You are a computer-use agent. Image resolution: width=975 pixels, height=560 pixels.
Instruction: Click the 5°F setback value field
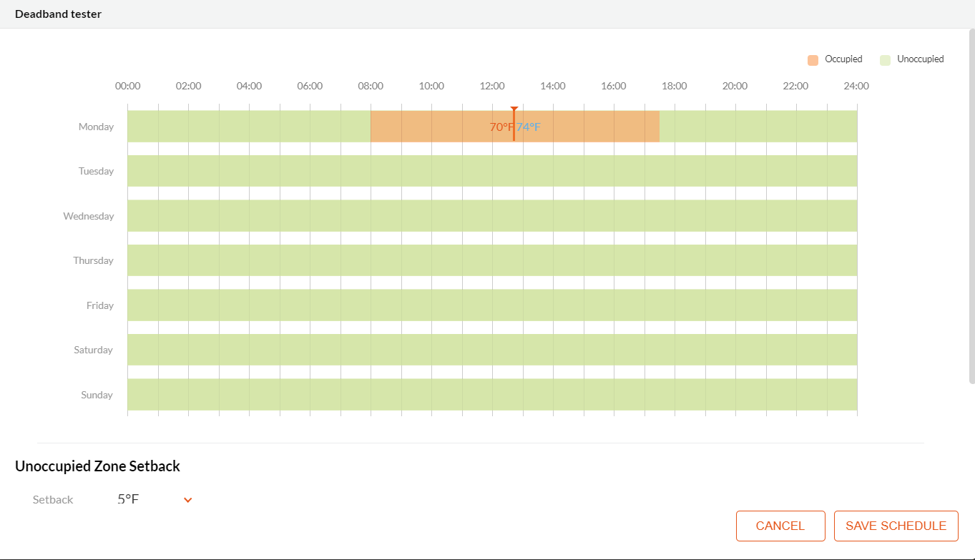(129, 499)
